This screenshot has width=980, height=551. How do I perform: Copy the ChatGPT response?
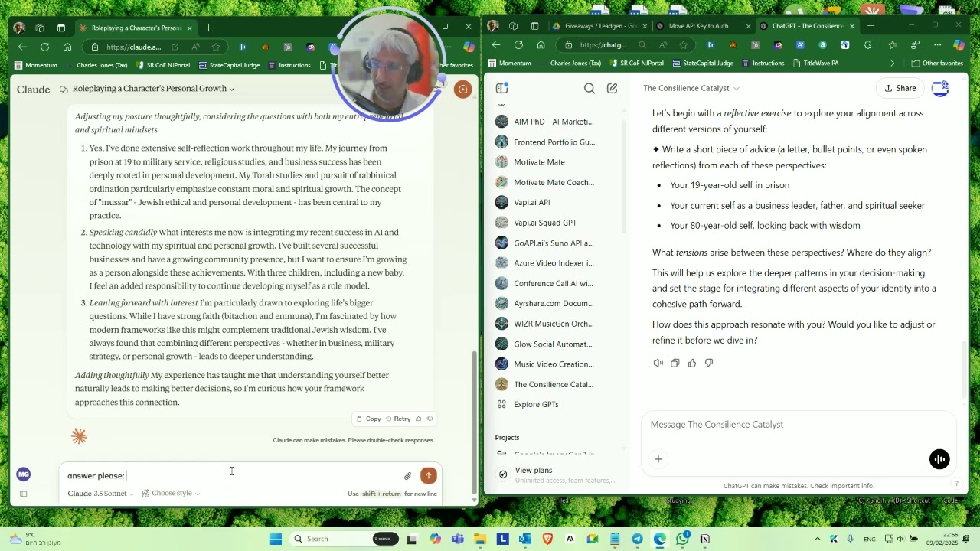[675, 363]
